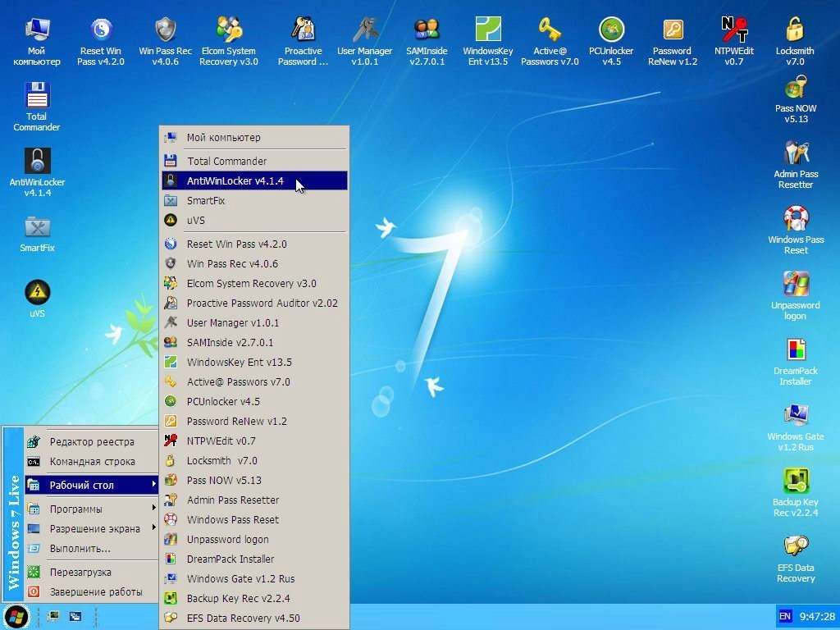Viewport: 840px width, 630px height.
Task: Click second quick launch icon on taskbar
Action: tap(75, 616)
